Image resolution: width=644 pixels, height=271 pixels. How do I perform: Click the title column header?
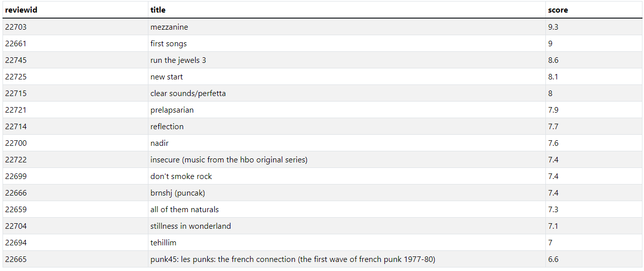pyautogui.click(x=347, y=10)
